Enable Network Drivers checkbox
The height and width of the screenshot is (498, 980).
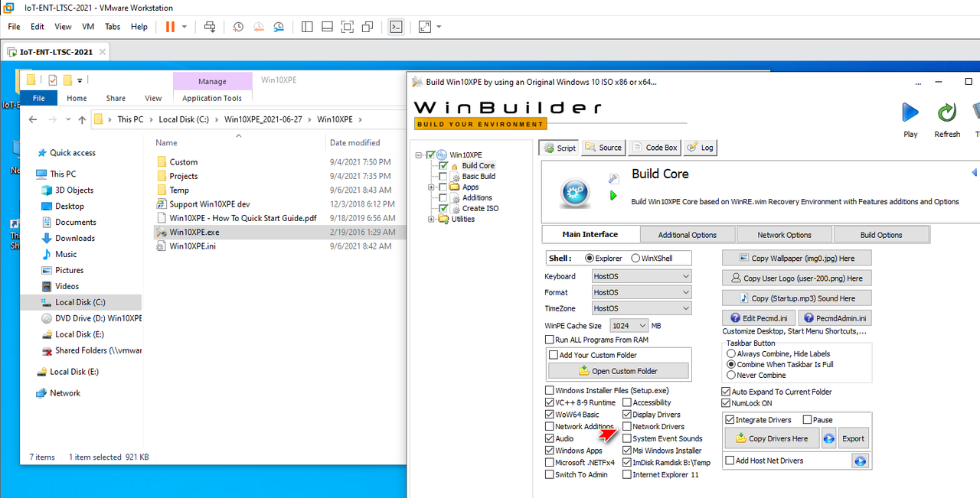coord(627,427)
